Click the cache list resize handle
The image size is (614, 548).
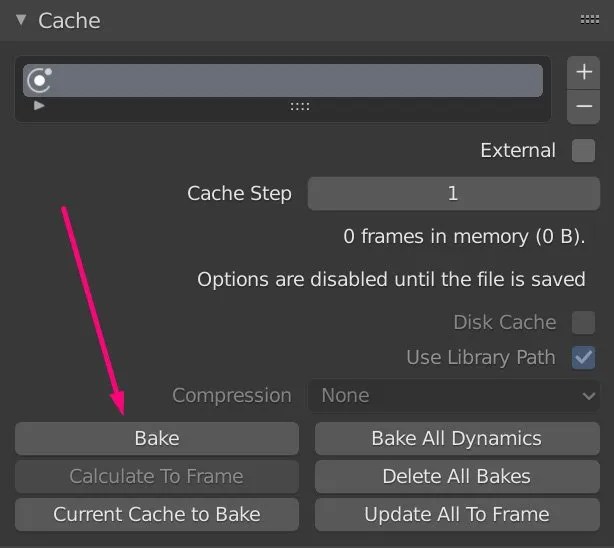click(x=300, y=106)
